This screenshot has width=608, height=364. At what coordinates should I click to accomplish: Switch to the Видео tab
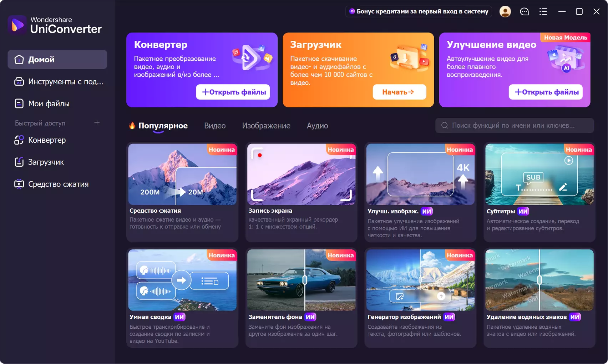pyautogui.click(x=215, y=126)
